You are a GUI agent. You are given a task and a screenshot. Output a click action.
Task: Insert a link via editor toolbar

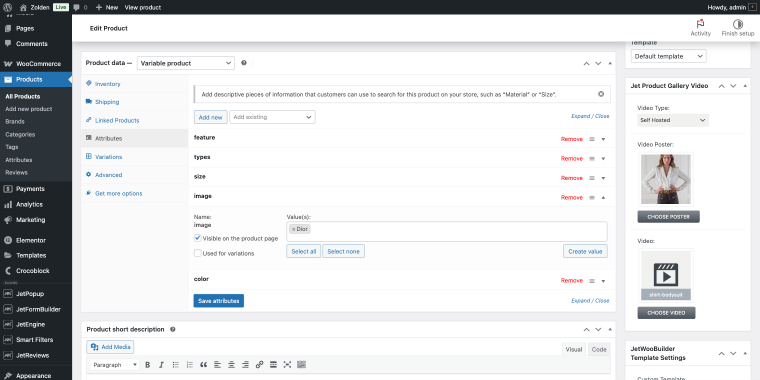(x=259, y=364)
